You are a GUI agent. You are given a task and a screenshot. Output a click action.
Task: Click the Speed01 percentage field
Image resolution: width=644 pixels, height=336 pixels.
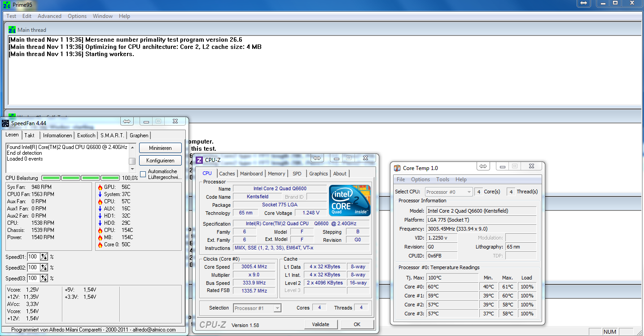[33, 257]
